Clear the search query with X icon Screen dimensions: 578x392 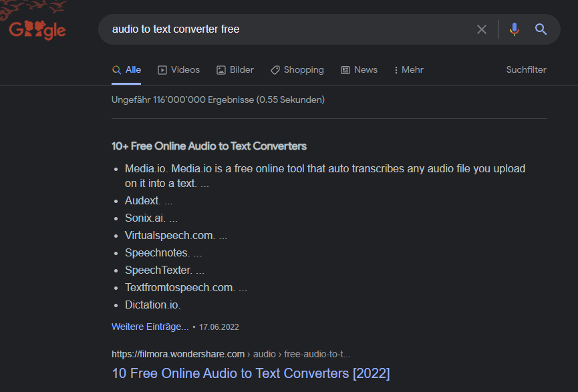pyautogui.click(x=481, y=29)
